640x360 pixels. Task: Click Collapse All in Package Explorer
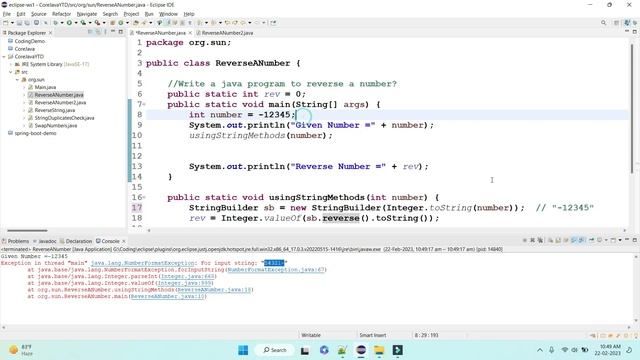coord(90,32)
